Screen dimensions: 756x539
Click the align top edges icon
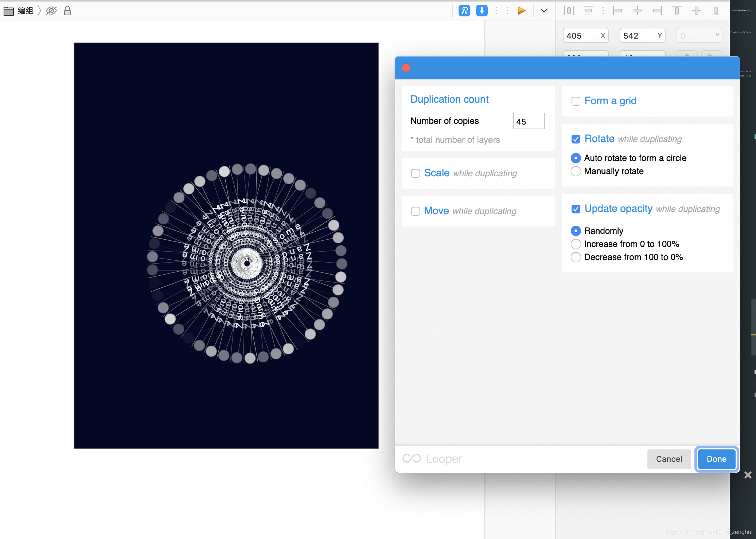pyautogui.click(x=677, y=11)
